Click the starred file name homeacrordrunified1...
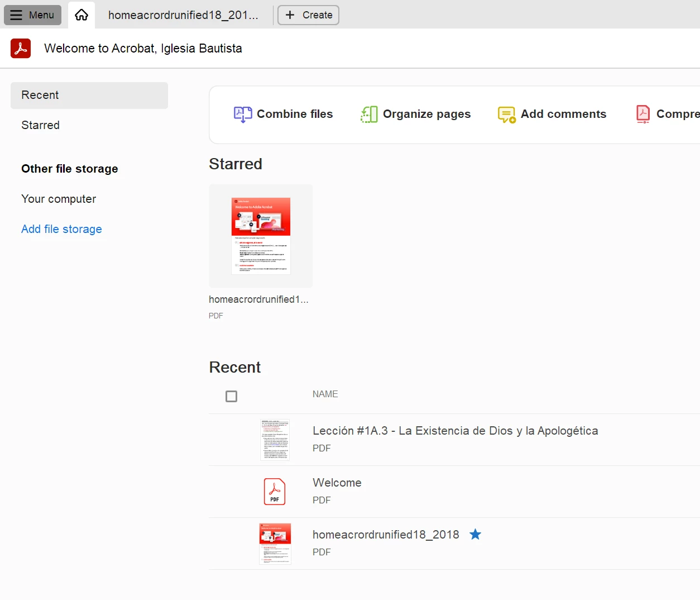The width and height of the screenshot is (700, 600). coord(258,299)
